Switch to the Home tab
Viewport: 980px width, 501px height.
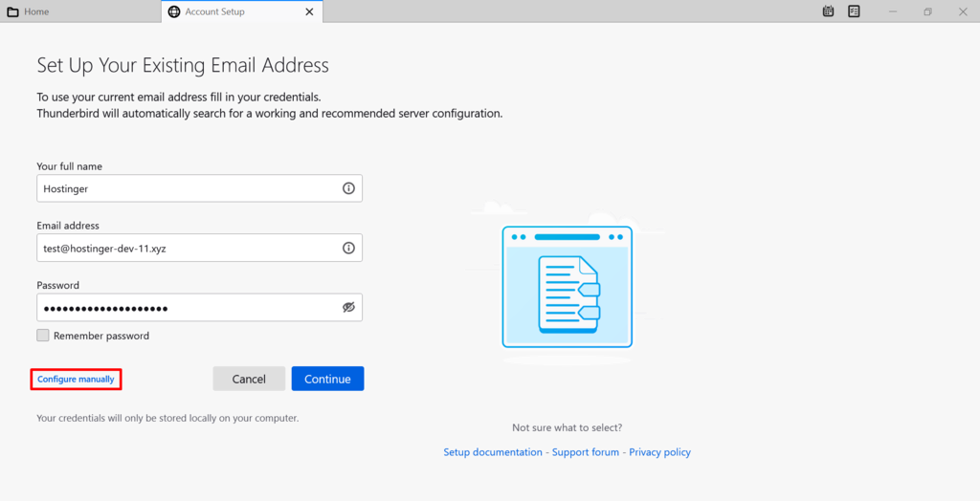point(80,11)
